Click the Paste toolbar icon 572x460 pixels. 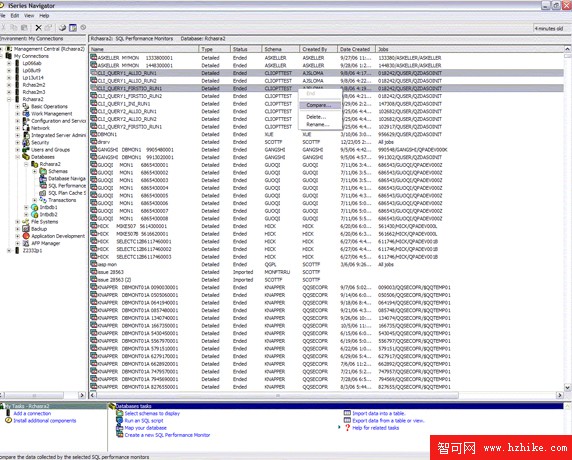point(24,28)
